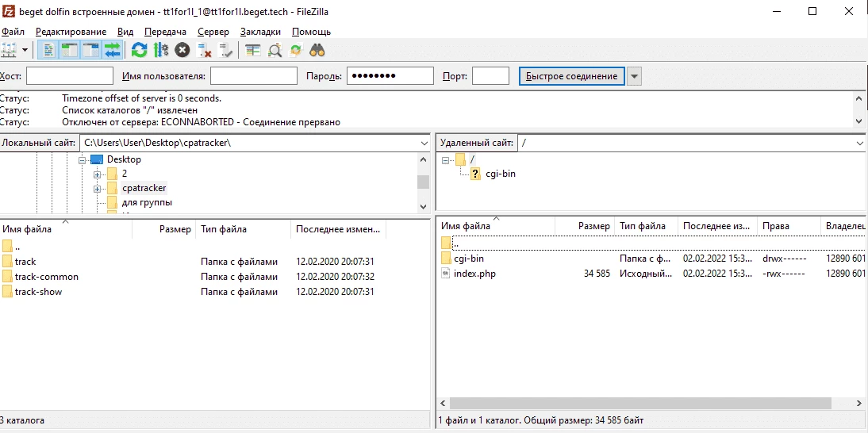The width and height of the screenshot is (868, 433).
Task: Toggle synchronized browsing
Action: click(x=296, y=50)
